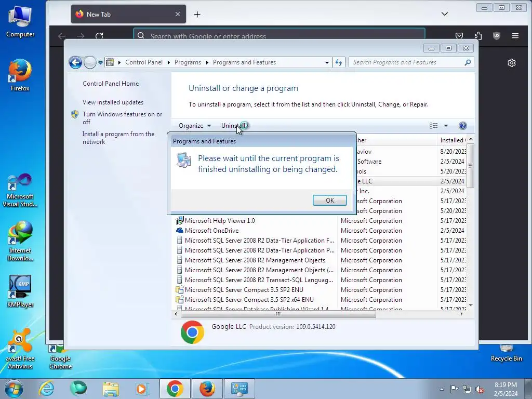532x399 pixels.
Task: Click the Computer desktop icon
Action: [20, 21]
